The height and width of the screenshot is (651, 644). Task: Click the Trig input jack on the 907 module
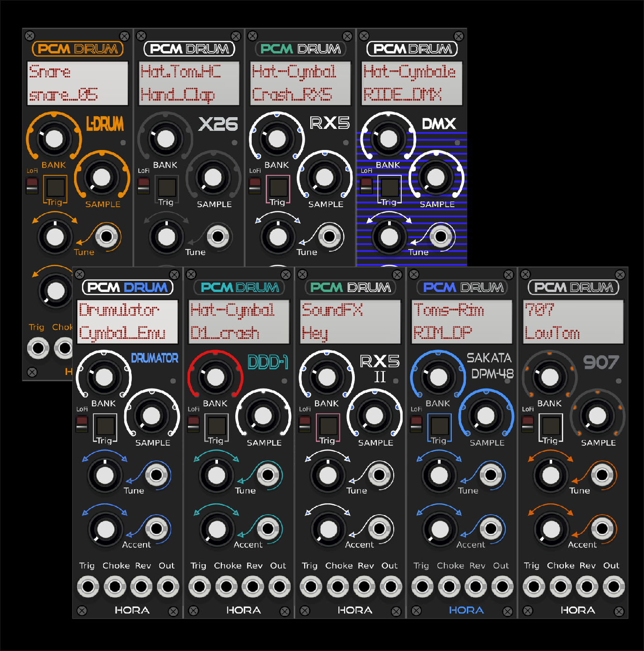(533, 586)
